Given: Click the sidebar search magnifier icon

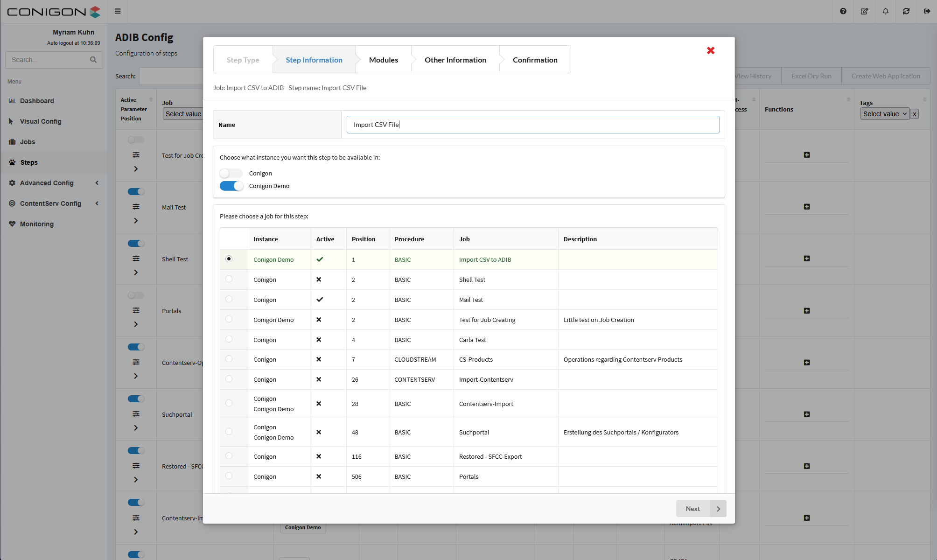Looking at the screenshot, I should [x=93, y=60].
